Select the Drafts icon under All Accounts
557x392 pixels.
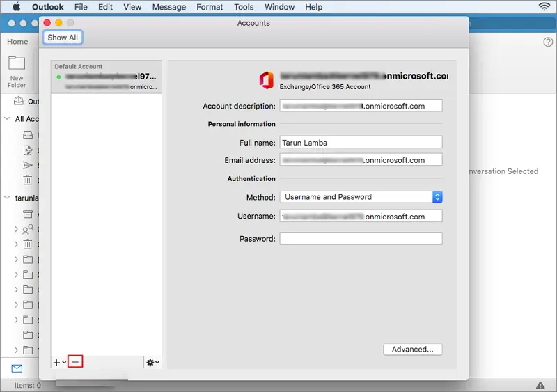point(28,150)
